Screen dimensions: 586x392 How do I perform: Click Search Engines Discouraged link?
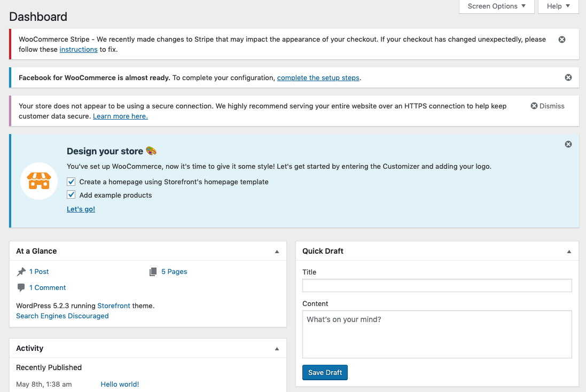tap(62, 316)
